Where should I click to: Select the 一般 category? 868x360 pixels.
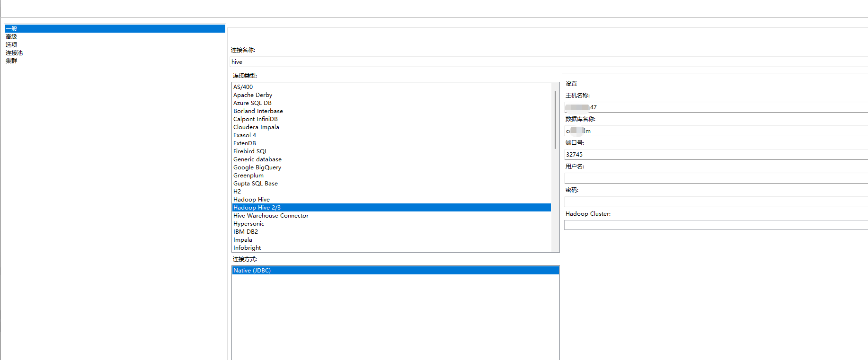[11, 29]
